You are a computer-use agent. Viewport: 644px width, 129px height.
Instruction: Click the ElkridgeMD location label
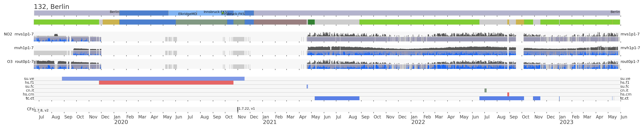188,14
